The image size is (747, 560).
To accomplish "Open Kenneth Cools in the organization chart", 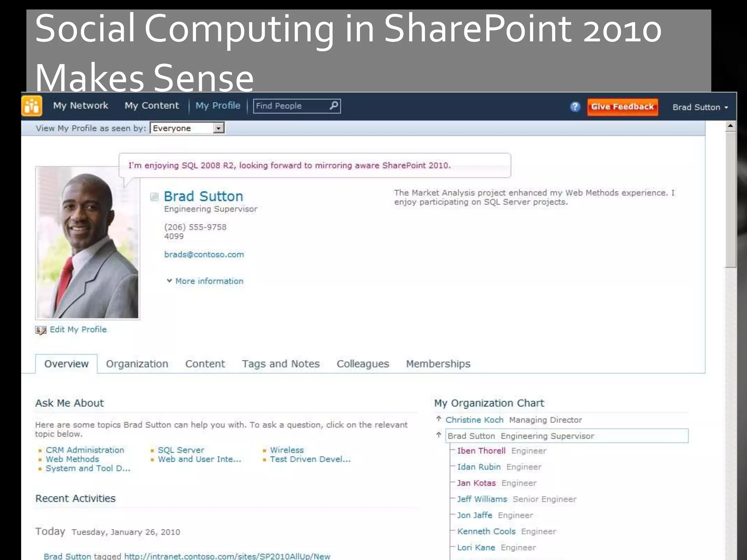I will (486, 531).
